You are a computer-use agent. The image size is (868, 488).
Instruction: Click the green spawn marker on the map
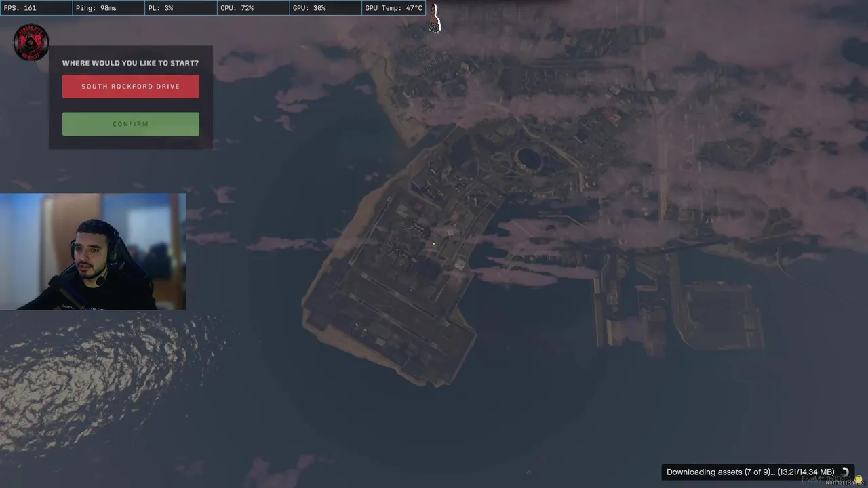[x=434, y=244]
